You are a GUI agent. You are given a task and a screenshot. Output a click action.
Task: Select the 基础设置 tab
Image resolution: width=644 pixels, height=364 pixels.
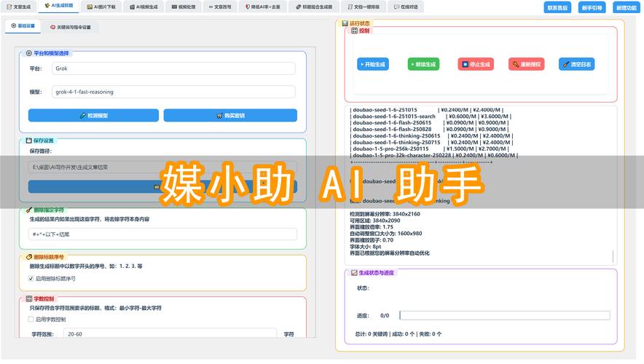click(x=23, y=25)
